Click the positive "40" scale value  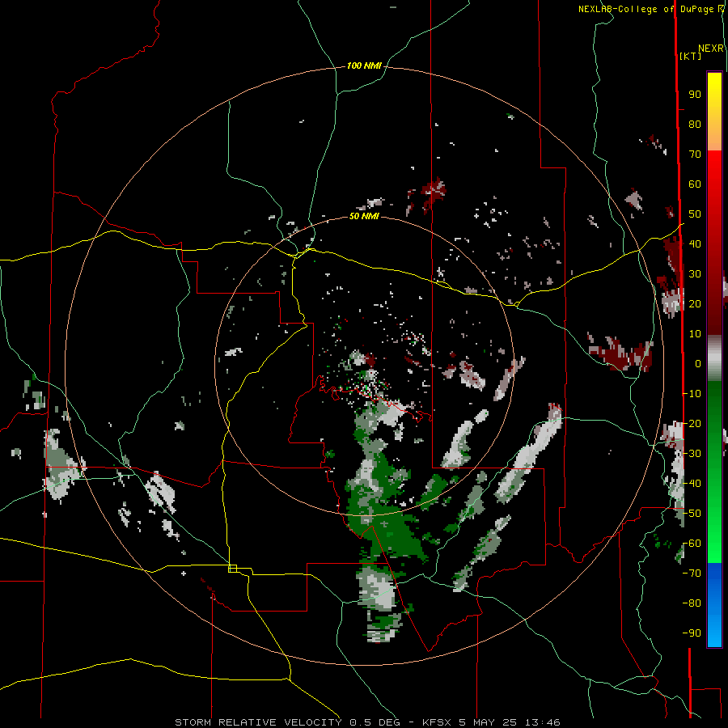point(695,243)
